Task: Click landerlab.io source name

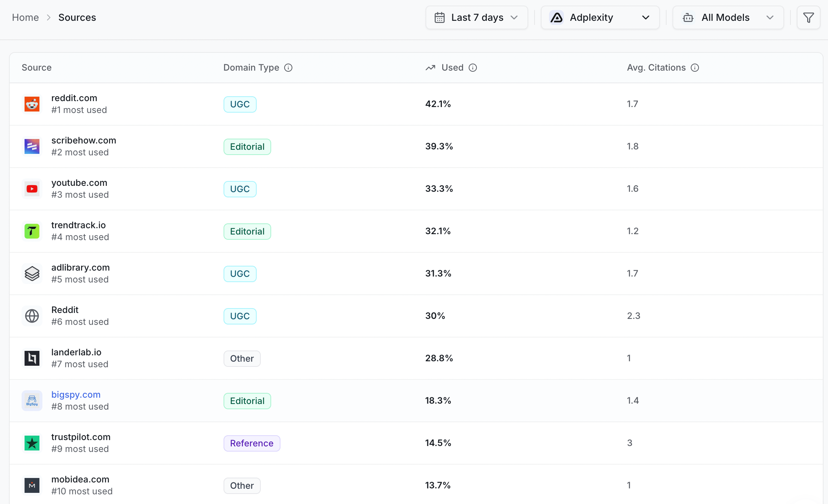Action: (76, 352)
